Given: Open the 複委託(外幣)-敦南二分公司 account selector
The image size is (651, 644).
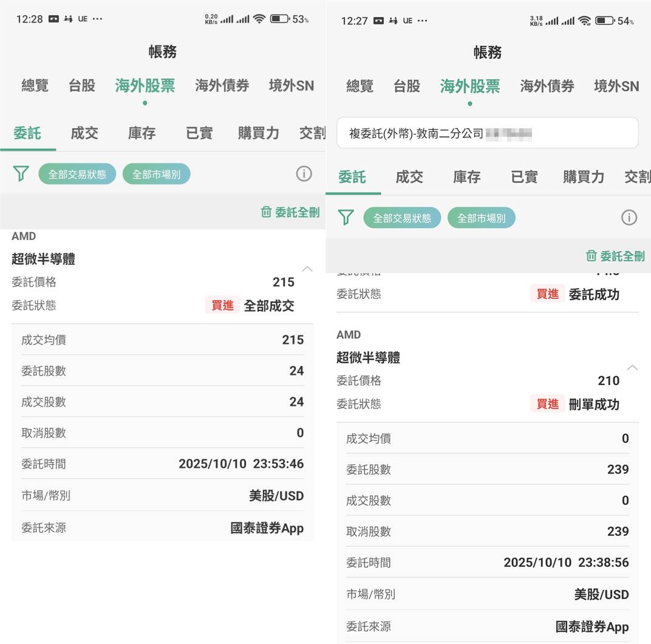Looking at the screenshot, I should point(487,133).
